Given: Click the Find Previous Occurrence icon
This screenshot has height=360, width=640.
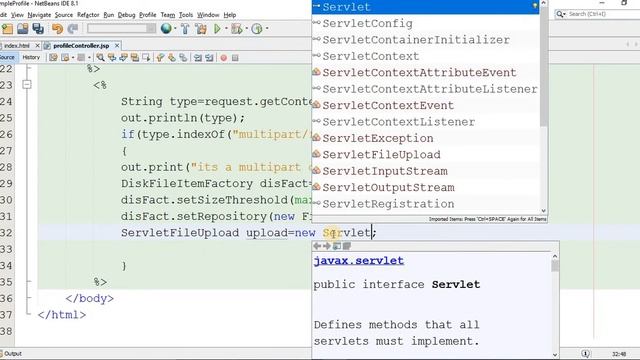Looking at the screenshot, I should tap(111, 58).
